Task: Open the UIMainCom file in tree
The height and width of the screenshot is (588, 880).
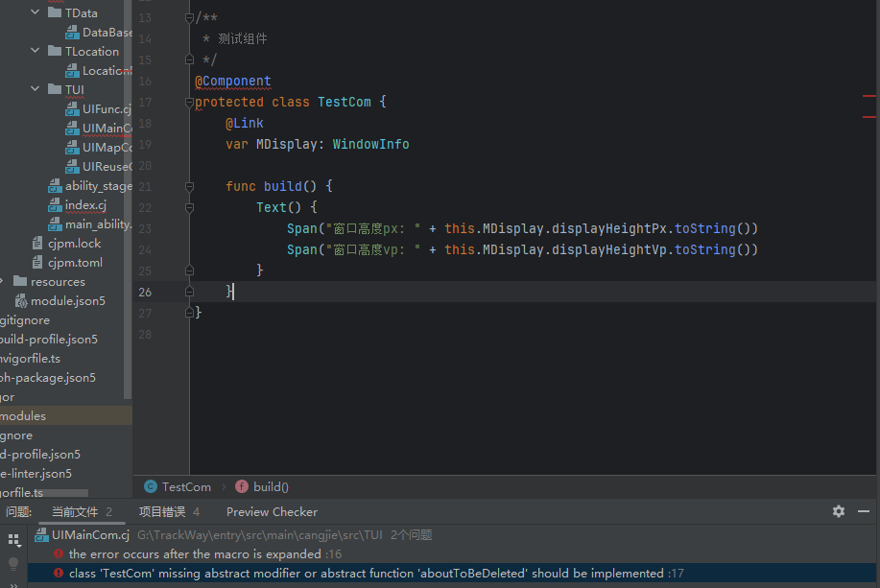Action: click(x=107, y=128)
